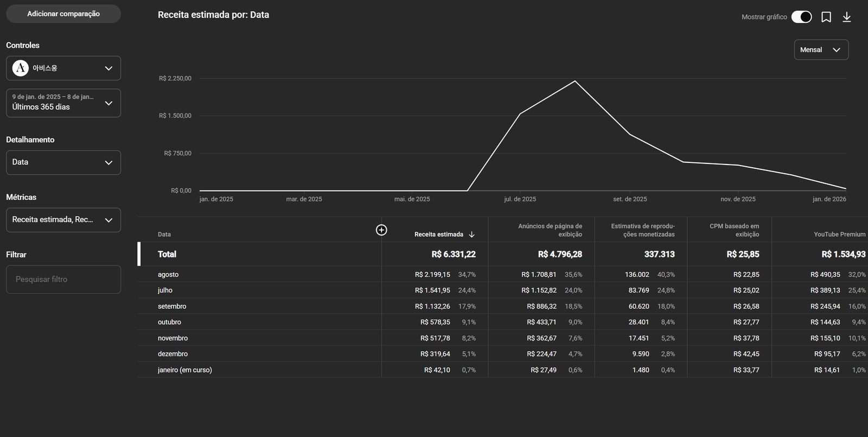Add a metric with plus icon
Viewport: 868px width, 437px height.
coord(381,230)
